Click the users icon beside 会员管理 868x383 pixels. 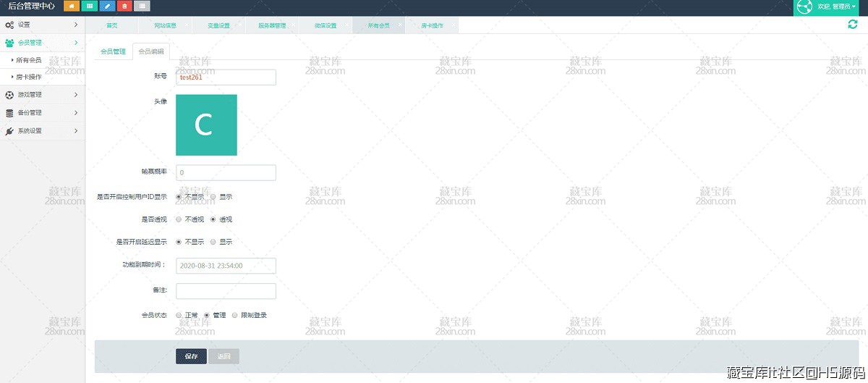[x=9, y=43]
